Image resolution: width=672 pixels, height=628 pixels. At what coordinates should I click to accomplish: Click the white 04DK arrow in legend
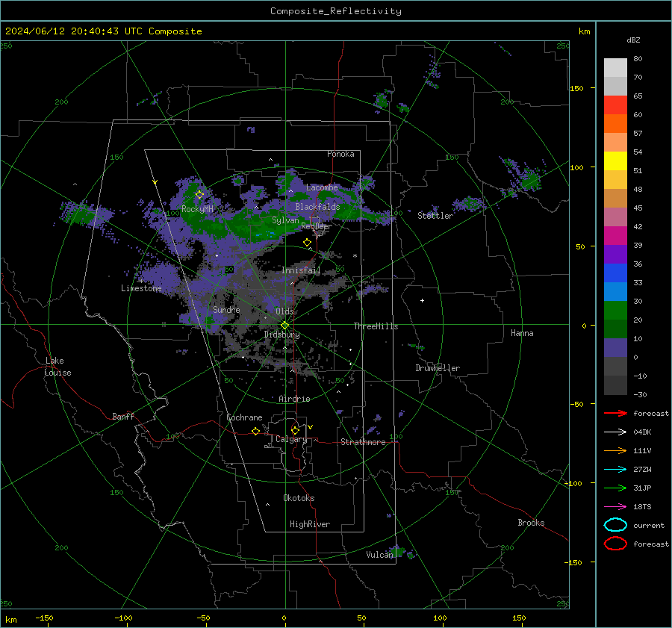point(615,432)
